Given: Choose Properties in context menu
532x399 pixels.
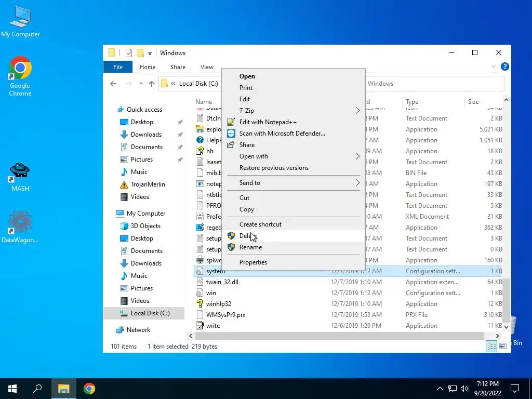Looking at the screenshot, I should (x=253, y=262).
